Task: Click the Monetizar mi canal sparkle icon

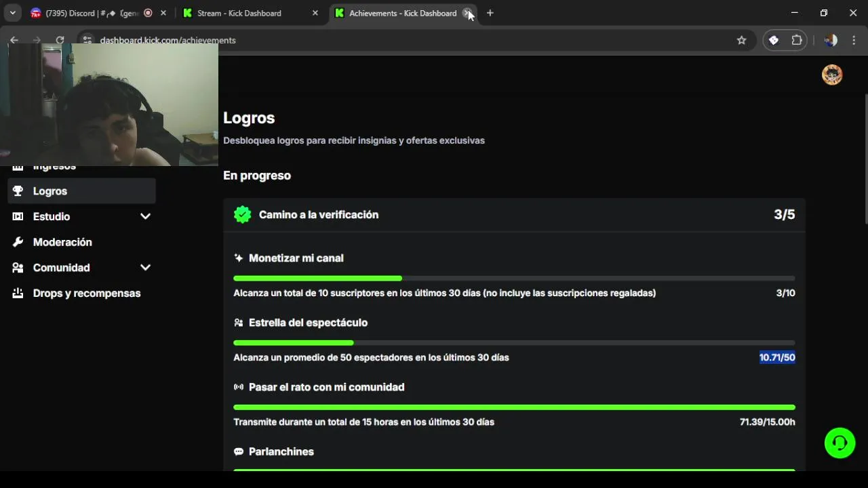Action: 239,258
